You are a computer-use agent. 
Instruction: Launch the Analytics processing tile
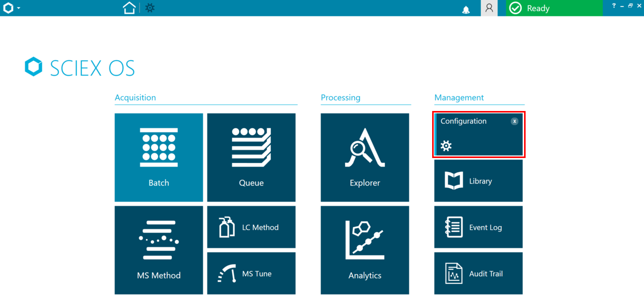pos(365,250)
